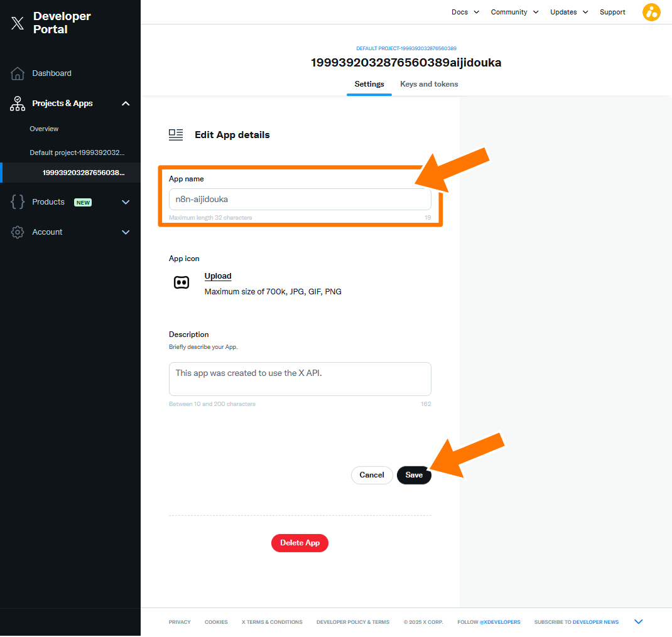
Task: Open the orange profile avatar
Action: [x=651, y=12]
